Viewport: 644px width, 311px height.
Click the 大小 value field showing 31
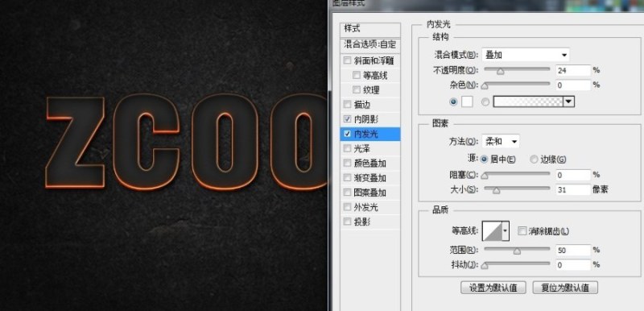573,189
